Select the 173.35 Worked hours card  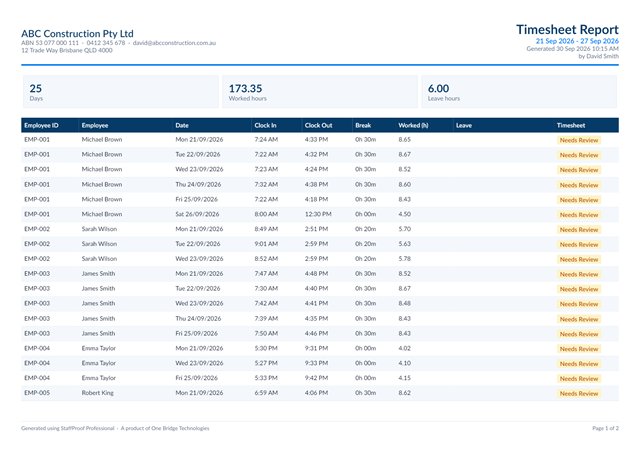[320, 91]
